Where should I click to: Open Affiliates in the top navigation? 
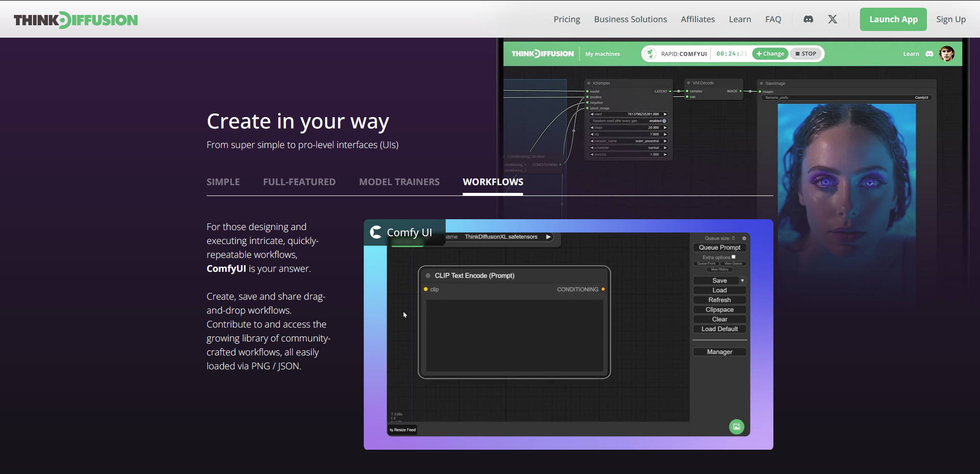pyautogui.click(x=698, y=19)
